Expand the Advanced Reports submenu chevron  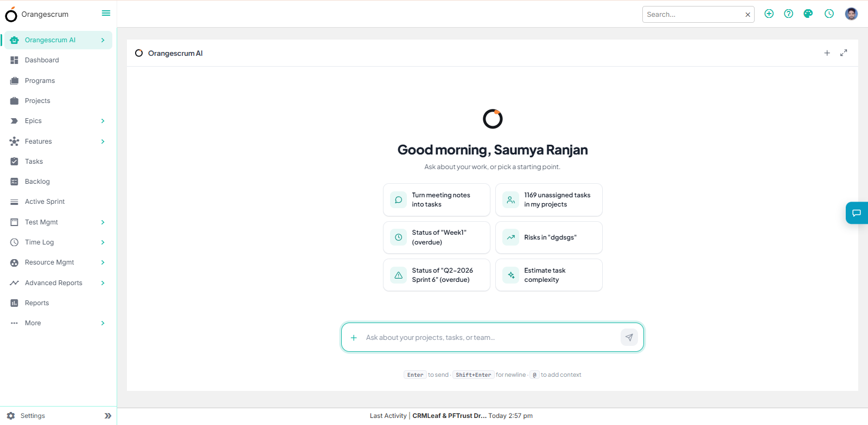[103, 283]
